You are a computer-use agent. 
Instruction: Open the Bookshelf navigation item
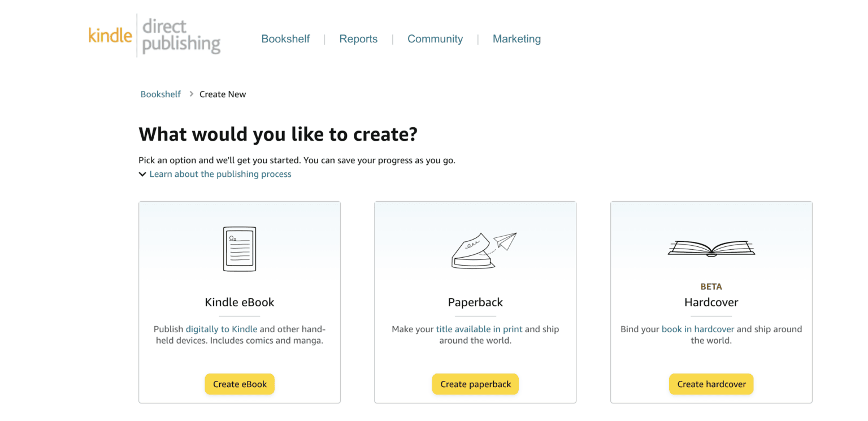(285, 38)
